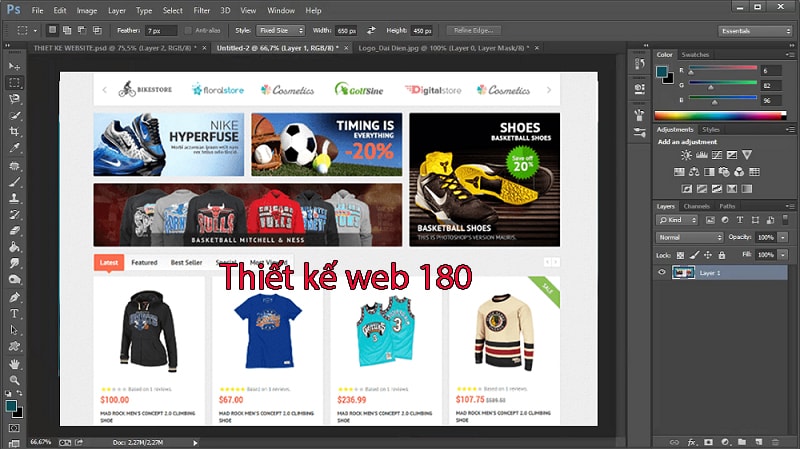Open the Kind layer filter dropdown

point(677,220)
